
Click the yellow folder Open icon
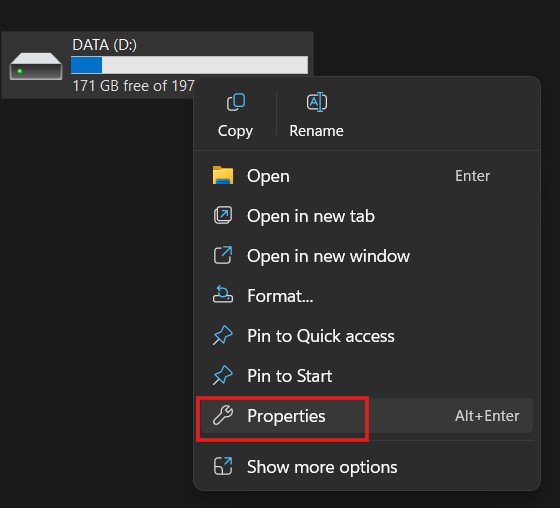[x=223, y=175]
